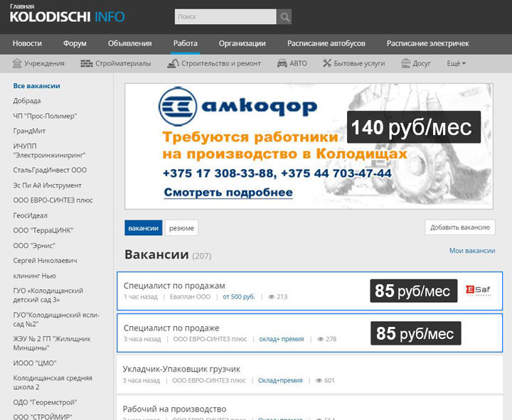This screenshot has height=420, width=512.
Task: Select Колодищанская средняя школа 2
Action: pyautogui.click(x=53, y=382)
